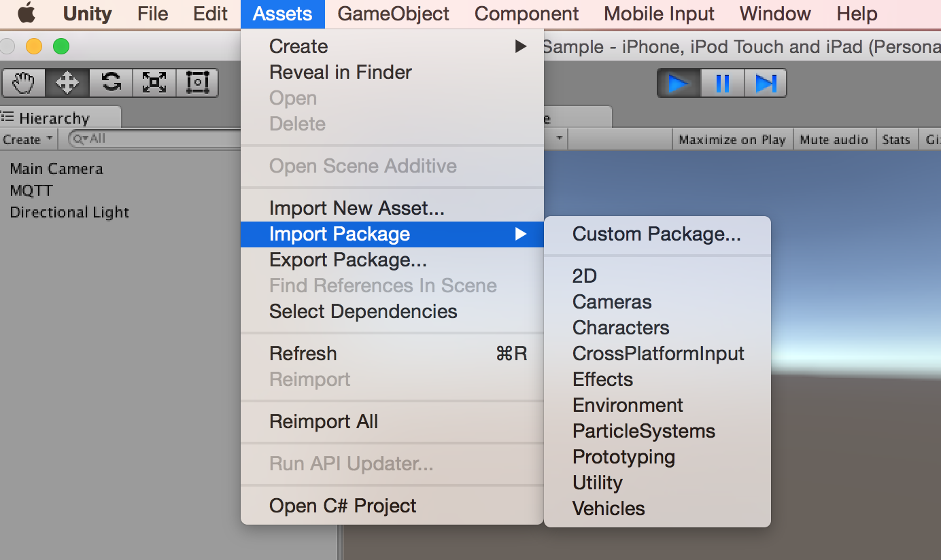Import the Characters package

657,328
